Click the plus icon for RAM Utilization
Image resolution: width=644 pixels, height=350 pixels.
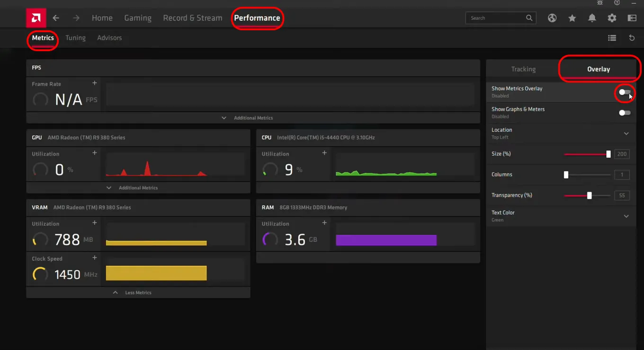(x=324, y=223)
